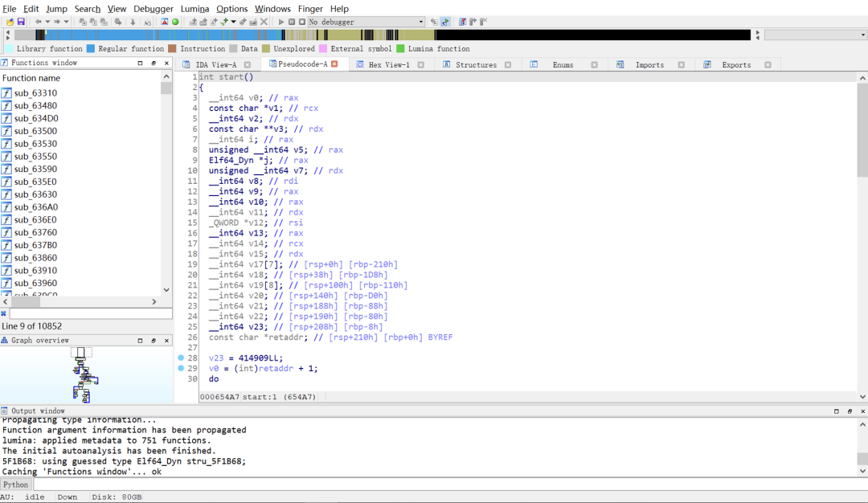This screenshot has height=503, width=868.
Task: Click the Save database icon
Action: [x=21, y=22]
